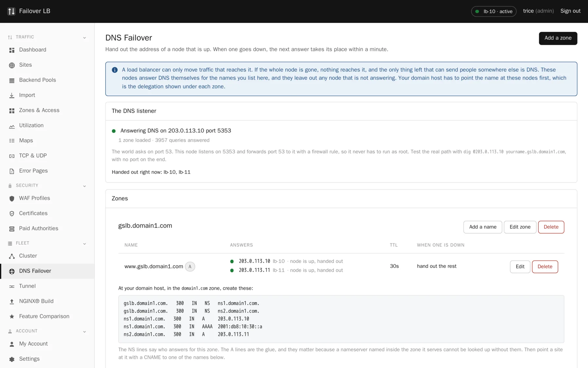Open the Feature Comparison page
The width and height of the screenshot is (588, 368).
click(47, 316)
